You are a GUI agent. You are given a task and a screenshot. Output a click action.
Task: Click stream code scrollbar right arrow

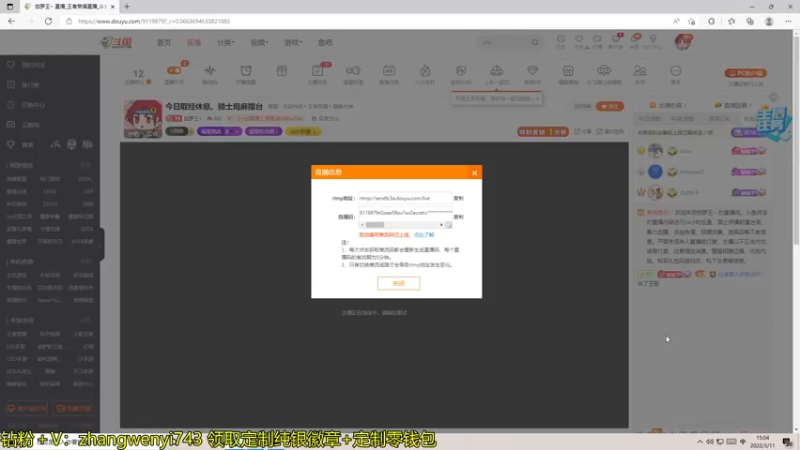point(441,225)
